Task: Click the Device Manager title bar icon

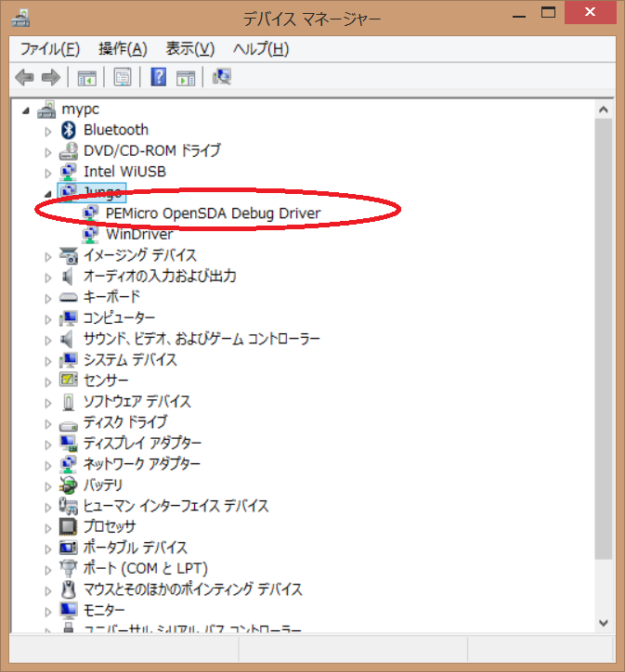Action: (20, 18)
